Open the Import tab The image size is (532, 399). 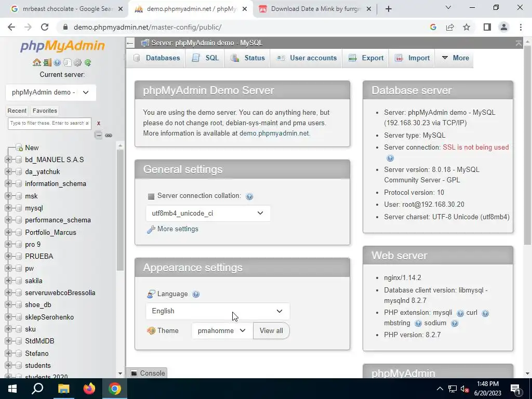coord(412,58)
